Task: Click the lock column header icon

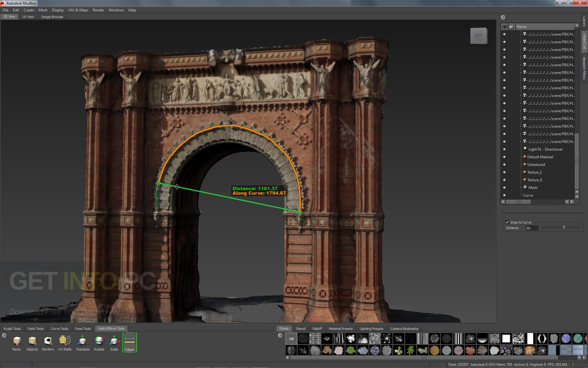Action: click(x=511, y=27)
